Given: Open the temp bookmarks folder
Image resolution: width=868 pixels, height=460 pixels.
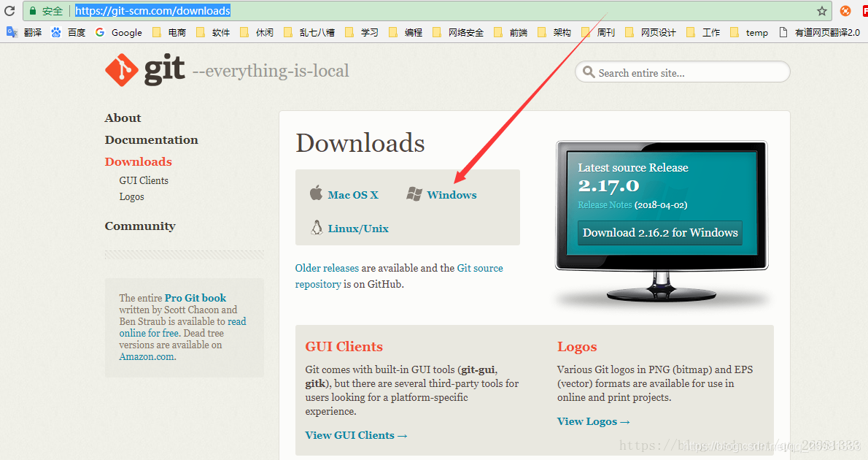Looking at the screenshot, I should pos(749,32).
